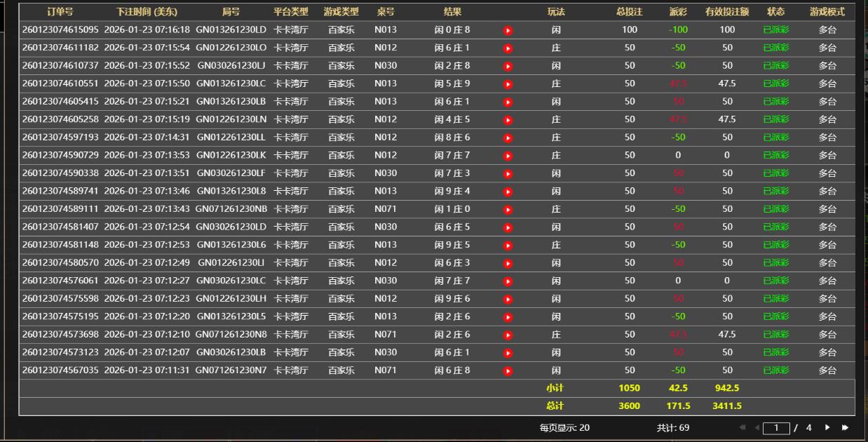Play video replay for order 260123074615095
The image size is (868, 442).
508,30
